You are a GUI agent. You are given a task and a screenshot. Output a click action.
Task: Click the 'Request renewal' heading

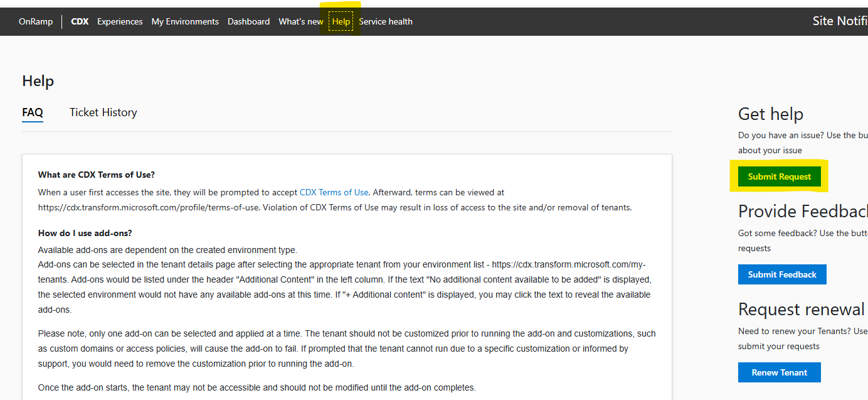coord(802,309)
